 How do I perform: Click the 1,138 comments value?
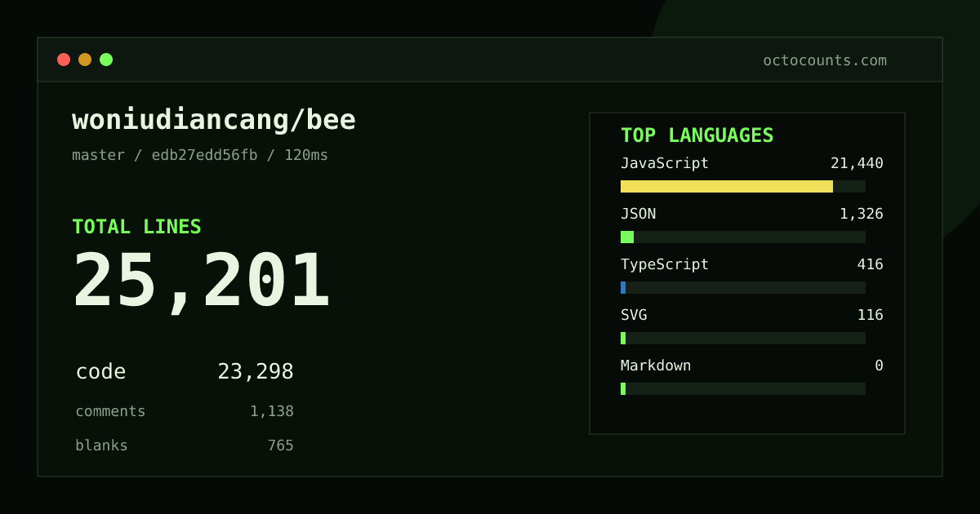pos(272,411)
